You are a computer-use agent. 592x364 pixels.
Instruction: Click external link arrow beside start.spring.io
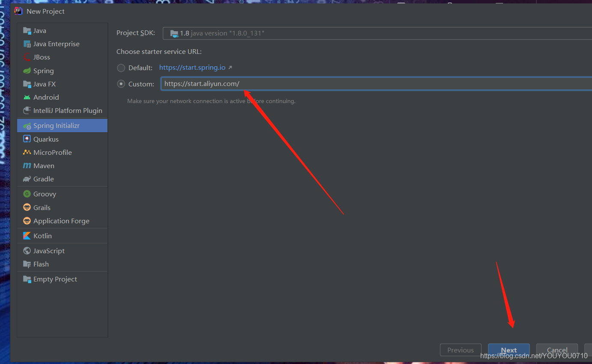[x=230, y=68]
